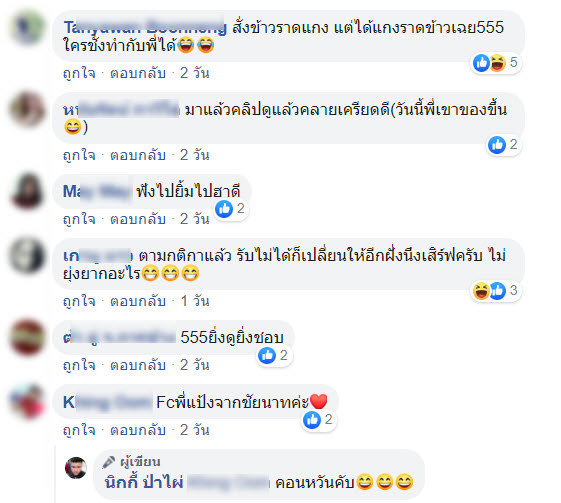Open the reply author's small profile picture
Screen dimensions: 561x503
[x=75, y=468]
